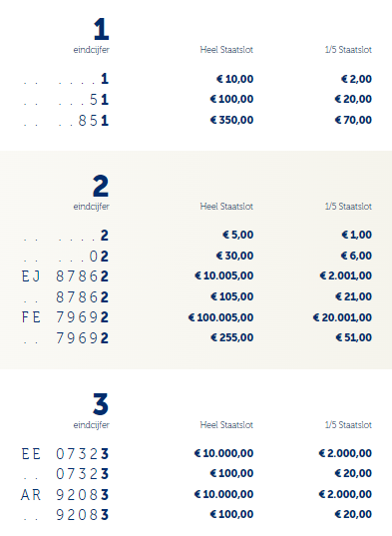Click the € 100.005,00 prize amount

220,317
